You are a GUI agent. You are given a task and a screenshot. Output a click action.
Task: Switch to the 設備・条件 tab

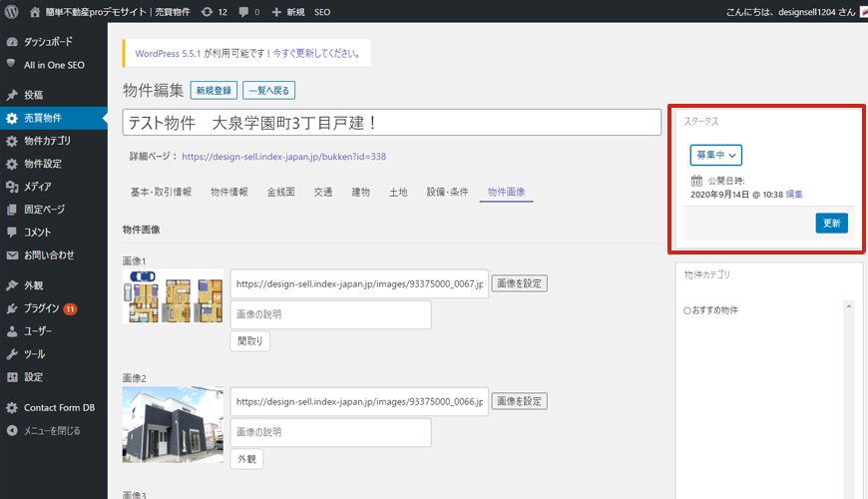click(447, 192)
